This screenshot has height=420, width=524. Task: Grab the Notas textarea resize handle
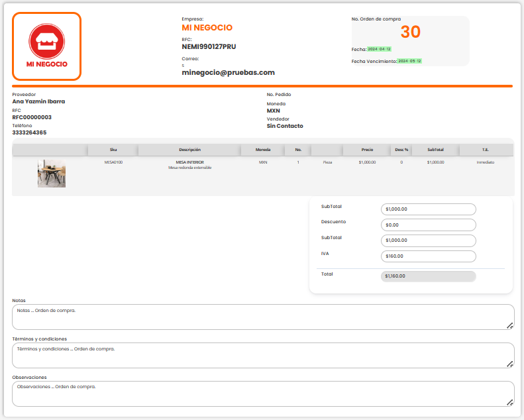(x=509, y=325)
